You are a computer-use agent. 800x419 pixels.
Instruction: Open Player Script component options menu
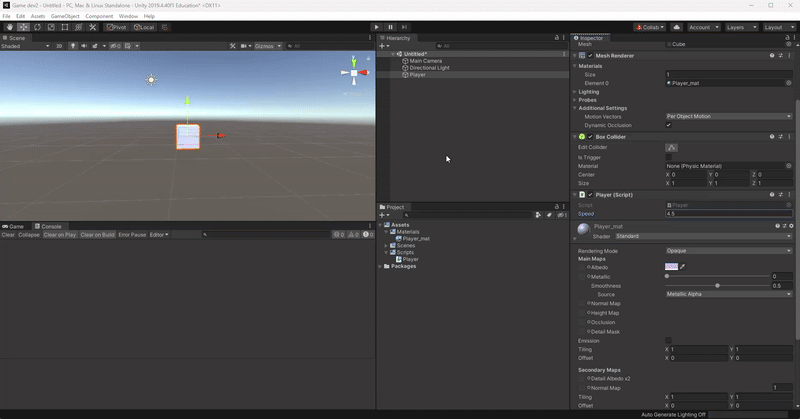pos(789,194)
